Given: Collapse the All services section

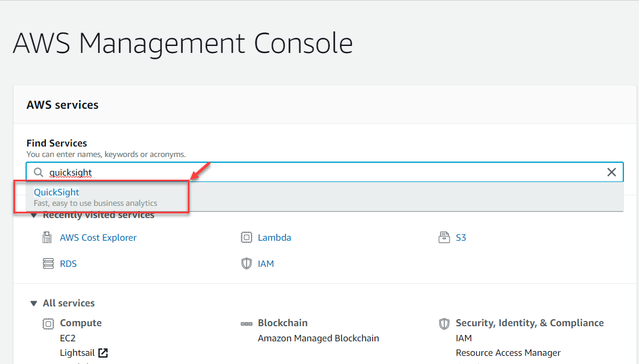Looking at the screenshot, I should [34, 303].
